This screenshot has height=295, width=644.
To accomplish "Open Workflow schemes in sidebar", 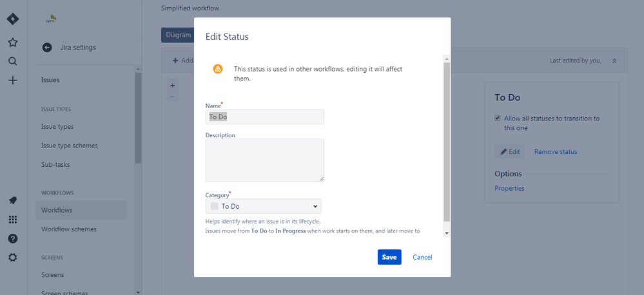I will click(x=69, y=229).
